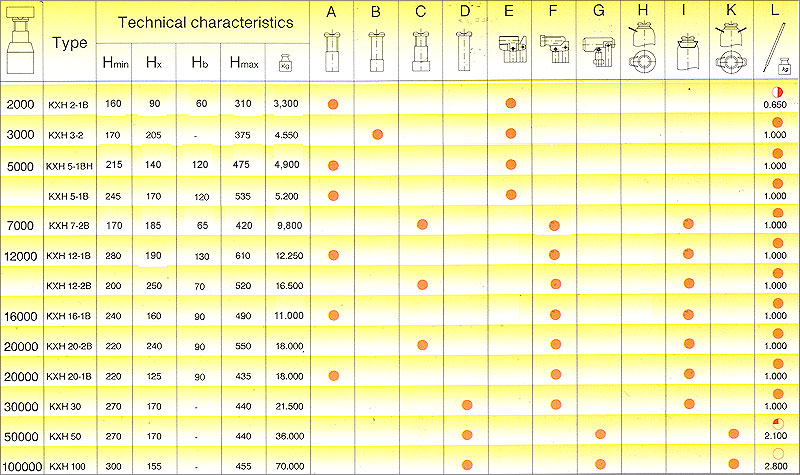Click the column G orange dot in KXH 50 row

click(600, 434)
